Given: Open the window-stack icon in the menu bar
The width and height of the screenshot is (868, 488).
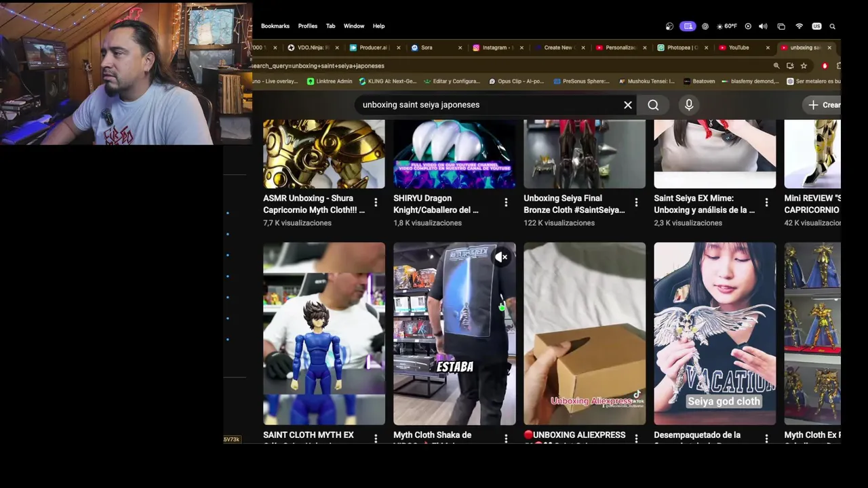Looking at the screenshot, I should 781,26.
